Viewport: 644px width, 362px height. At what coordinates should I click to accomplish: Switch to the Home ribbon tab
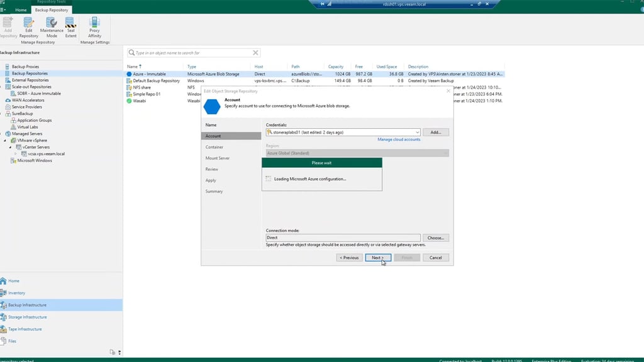(21, 10)
